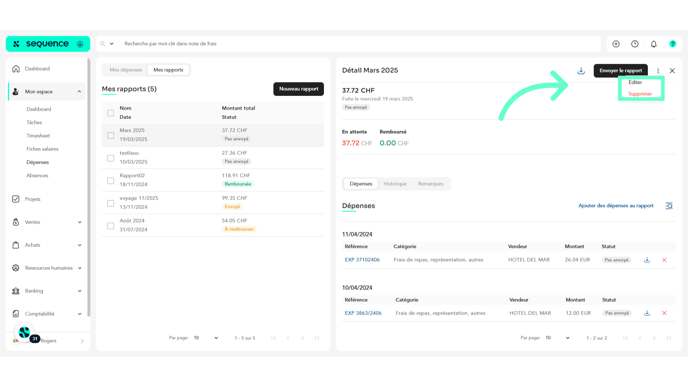The height and width of the screenshot is (387, 688).
Task: Select all reports header checkbox
Action: coord(111,113)
